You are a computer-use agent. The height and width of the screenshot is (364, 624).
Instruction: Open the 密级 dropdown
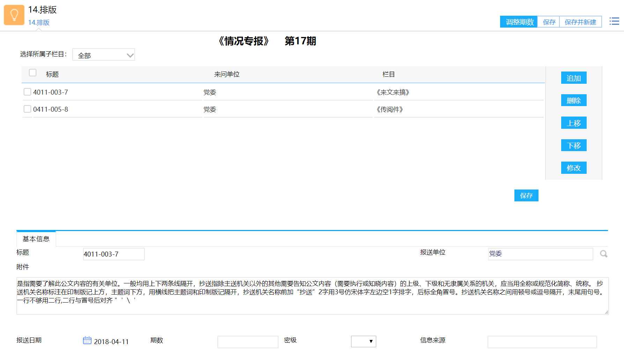pos(363,341)
